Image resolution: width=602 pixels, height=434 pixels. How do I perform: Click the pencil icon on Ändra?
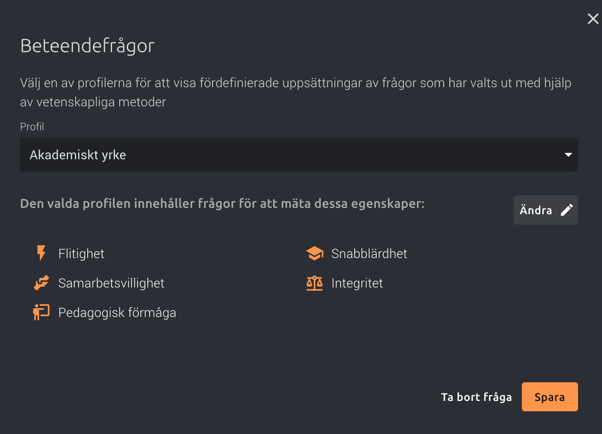tap(567, 210)
